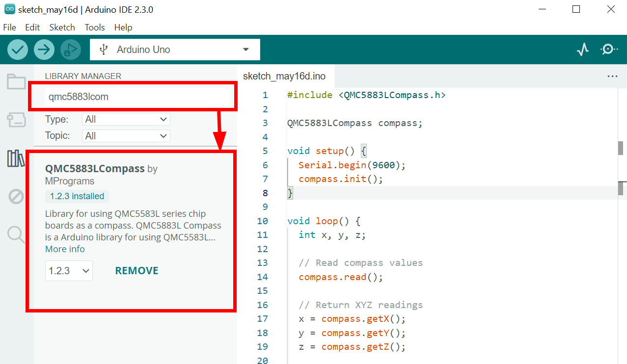Click line number 8 in the gutter

(x=265, y=193)
